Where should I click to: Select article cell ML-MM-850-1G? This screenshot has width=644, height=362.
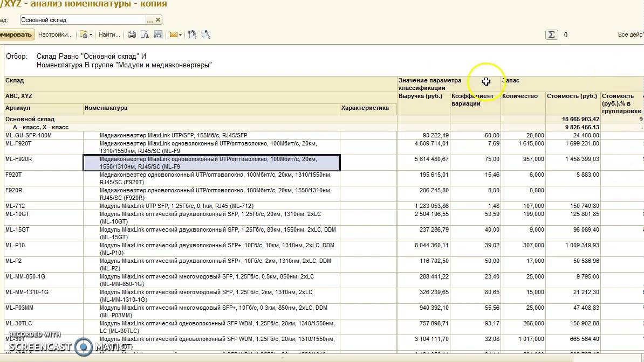(x=44, y=280)
